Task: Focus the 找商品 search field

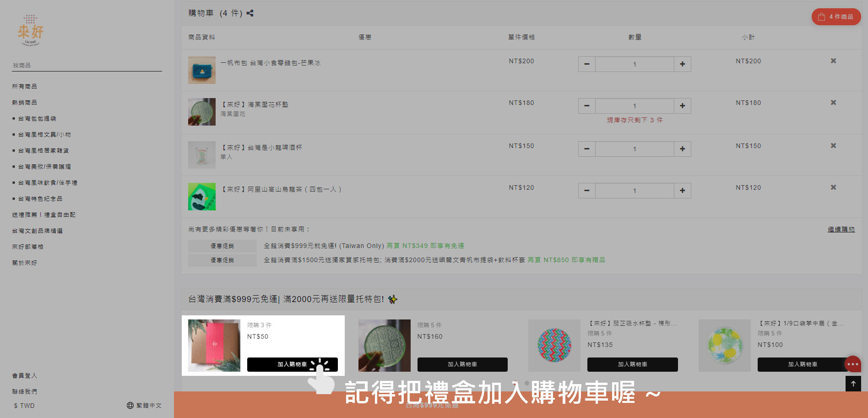Action: click(87, 66)
